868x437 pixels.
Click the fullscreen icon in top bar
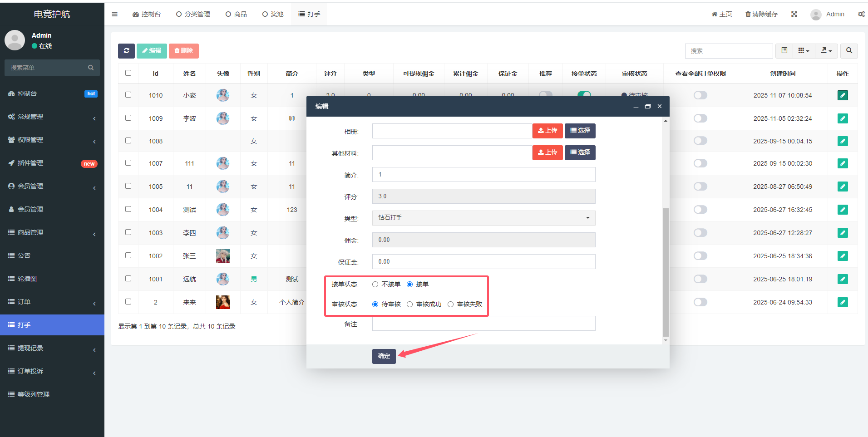pos(794,14)
